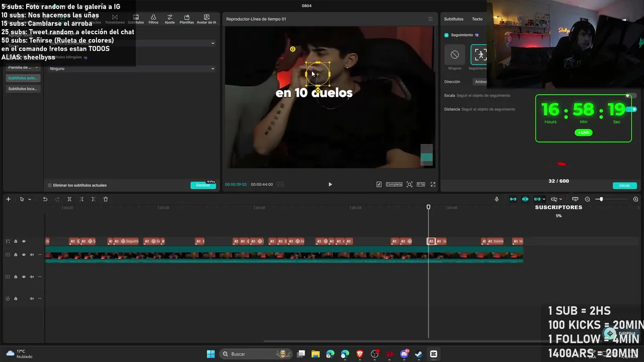Open the Ninguno bilingual subtitles dropdown
This screenshot has height=362, width=644.
coord(132,68)
